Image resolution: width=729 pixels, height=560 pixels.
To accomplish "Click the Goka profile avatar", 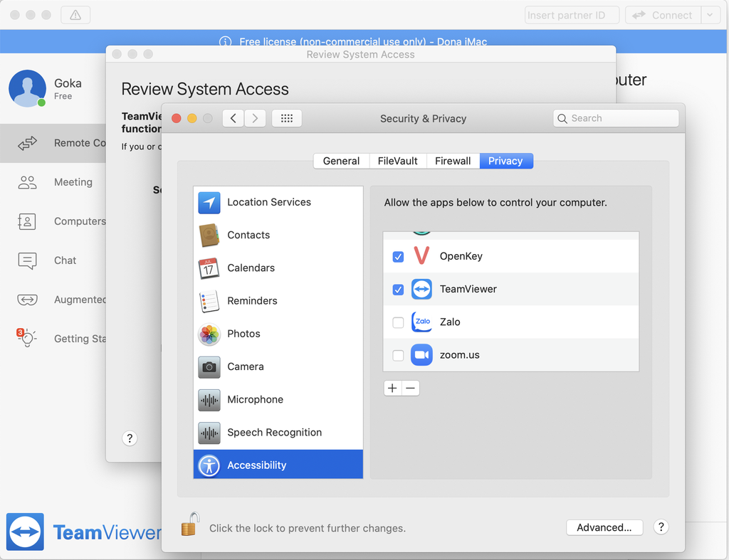I will (x=28, y=88).
